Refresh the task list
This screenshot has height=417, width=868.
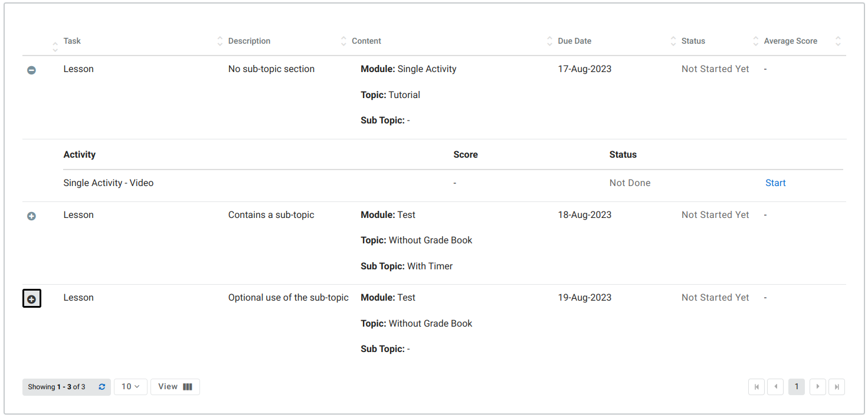click(101, 386)
